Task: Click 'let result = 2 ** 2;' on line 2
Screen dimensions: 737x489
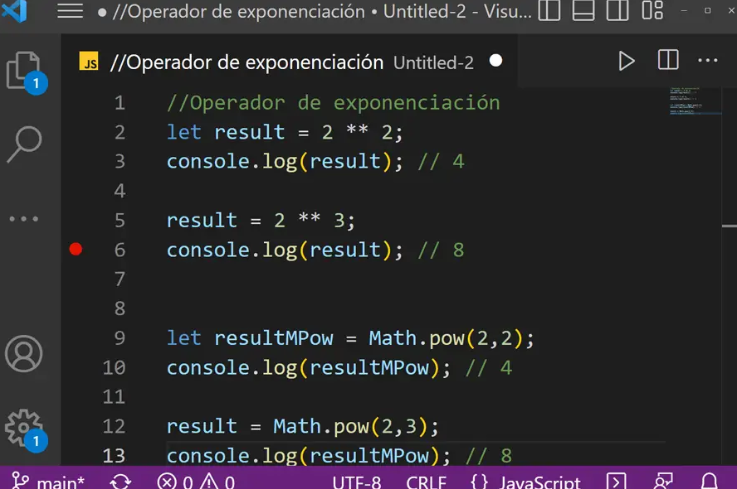Action: (x=285, y=132)
